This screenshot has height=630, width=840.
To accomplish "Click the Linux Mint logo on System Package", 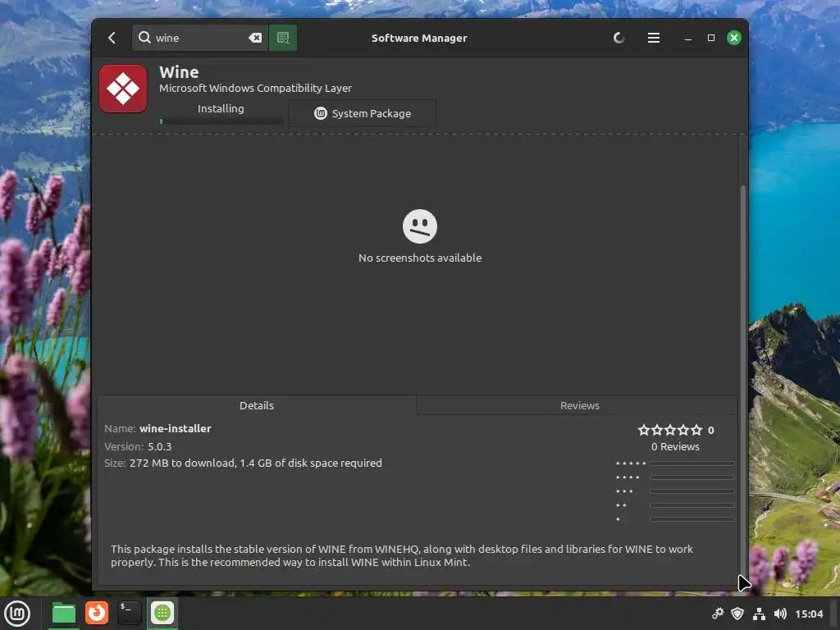I will coord(321,113).
